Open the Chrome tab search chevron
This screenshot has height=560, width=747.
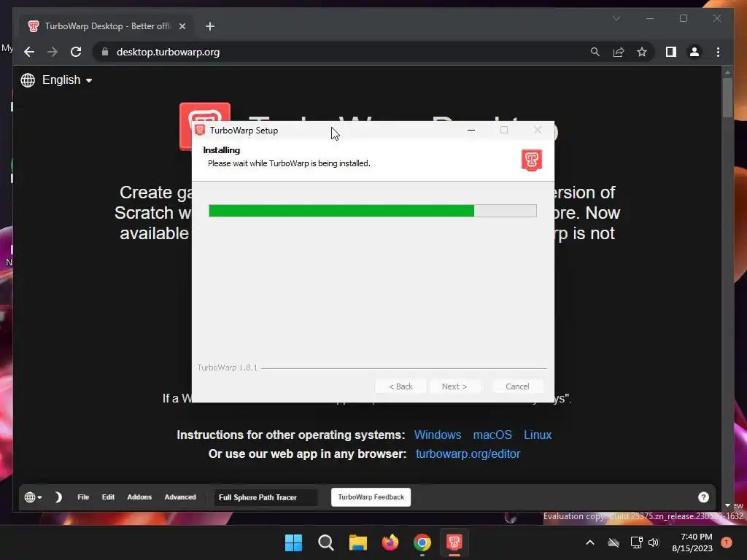click(x=616, y=18)
